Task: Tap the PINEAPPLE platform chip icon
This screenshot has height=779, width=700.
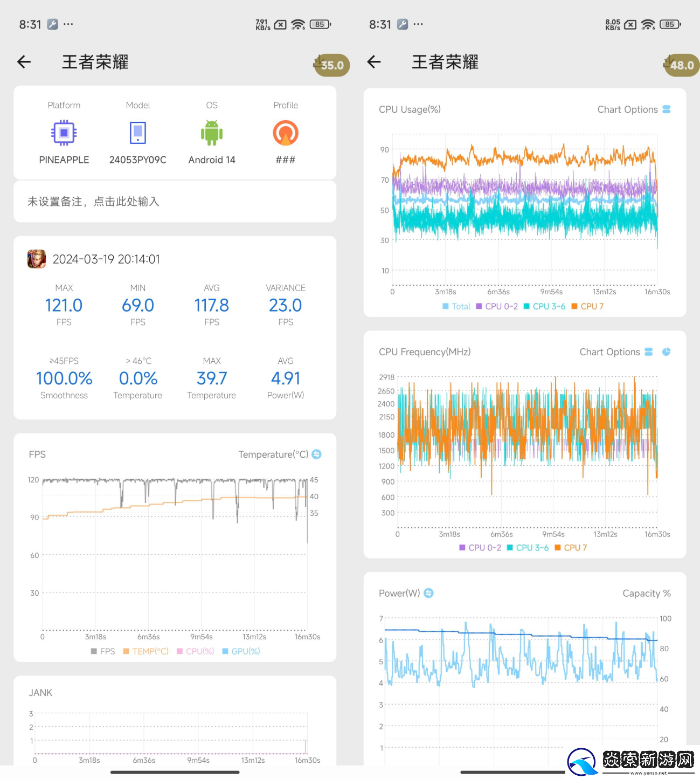Action: click(x=64, y=133)
